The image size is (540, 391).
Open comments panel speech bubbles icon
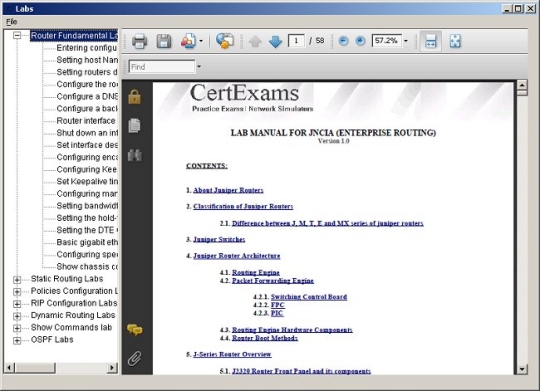pyautogui.click(x=135, y=330)
